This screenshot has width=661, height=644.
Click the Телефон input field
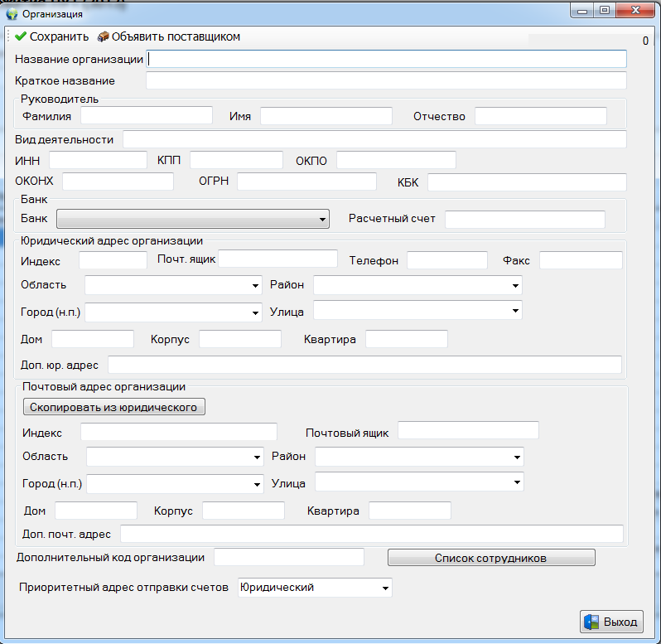pyautogui.click(x=446, y=260)
